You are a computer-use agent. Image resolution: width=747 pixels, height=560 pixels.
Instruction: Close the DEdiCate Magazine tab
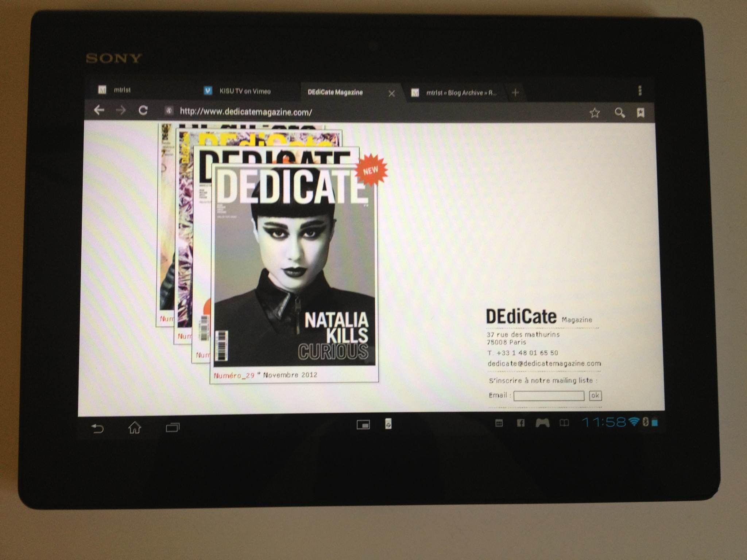(392, 94)
